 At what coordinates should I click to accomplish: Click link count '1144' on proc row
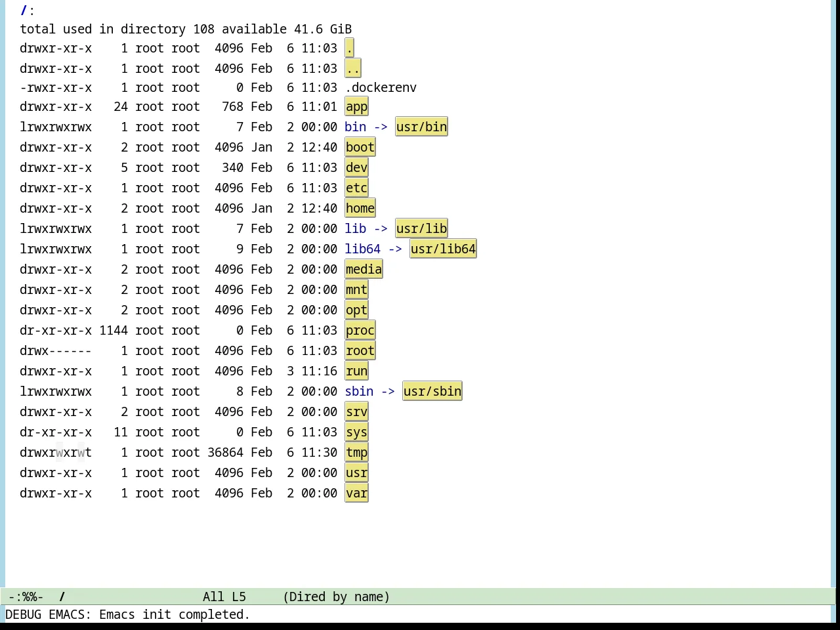pos(114,331)
